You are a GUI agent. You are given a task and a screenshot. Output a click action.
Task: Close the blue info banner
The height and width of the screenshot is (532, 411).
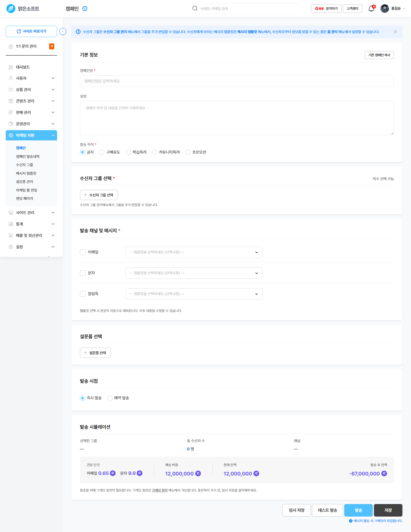click(396, 32)
